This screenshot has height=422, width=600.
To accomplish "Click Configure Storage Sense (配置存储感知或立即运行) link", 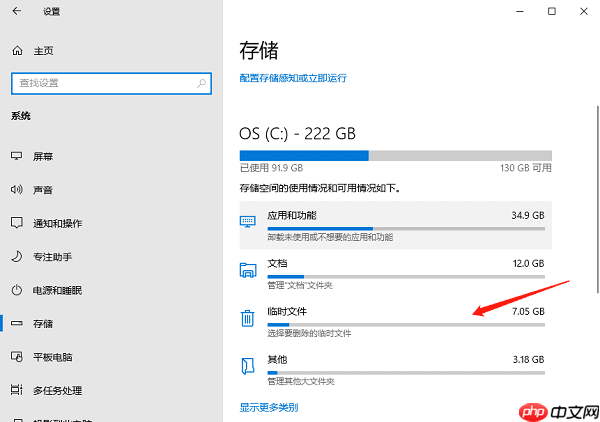I will pyautogui.click(x=293, y=78).
